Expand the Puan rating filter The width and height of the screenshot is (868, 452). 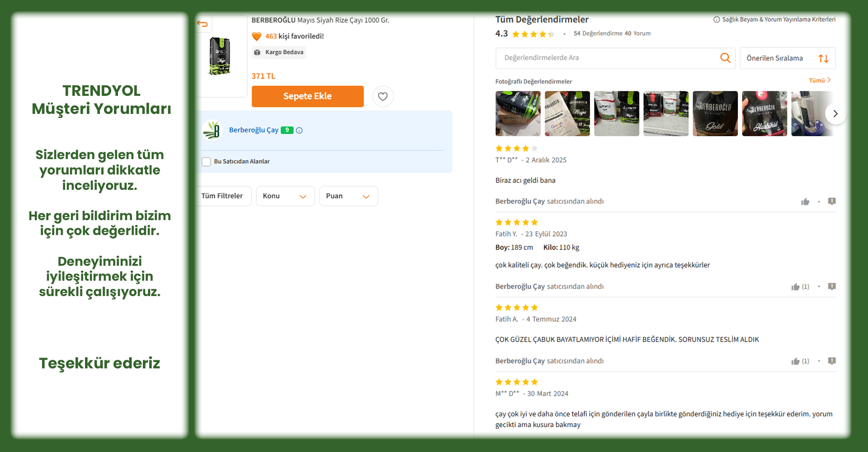point(349,196)
